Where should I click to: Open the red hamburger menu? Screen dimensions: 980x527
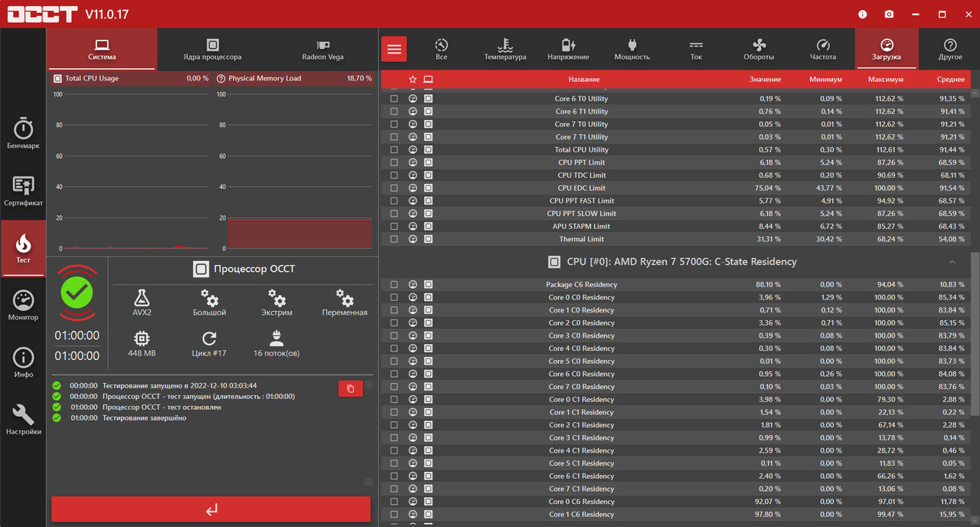394,49
